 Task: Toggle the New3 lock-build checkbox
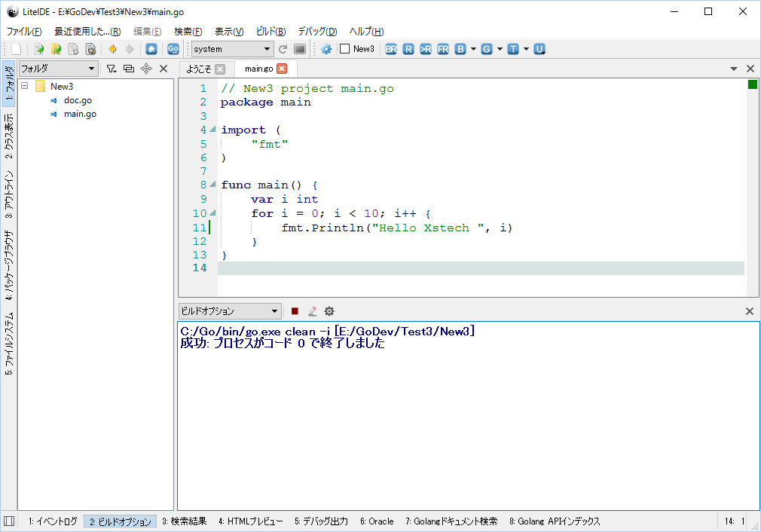tap(344, 49)
